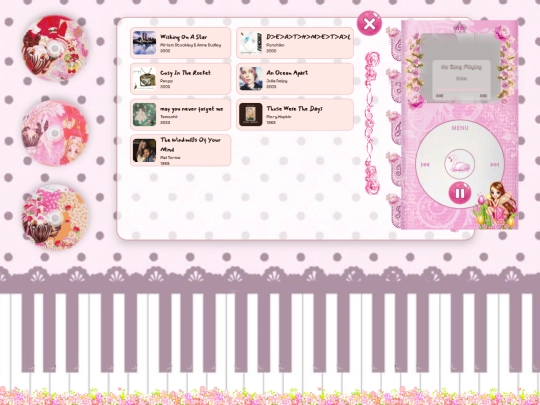This screenshot has height=405, width=540.
Task: Click the artist name 'Panchiko'
Action: pyautogui.click(x=275, y=45)
